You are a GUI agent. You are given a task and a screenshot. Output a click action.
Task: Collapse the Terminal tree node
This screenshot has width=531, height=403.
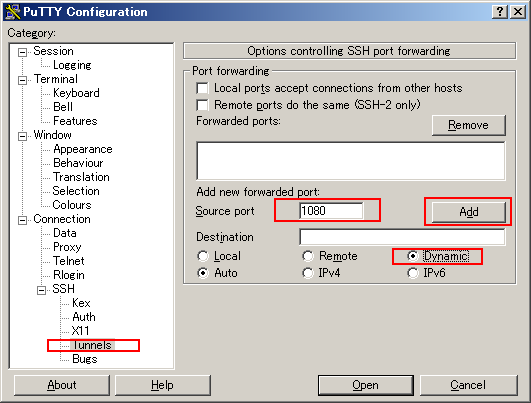coord(22,80)
